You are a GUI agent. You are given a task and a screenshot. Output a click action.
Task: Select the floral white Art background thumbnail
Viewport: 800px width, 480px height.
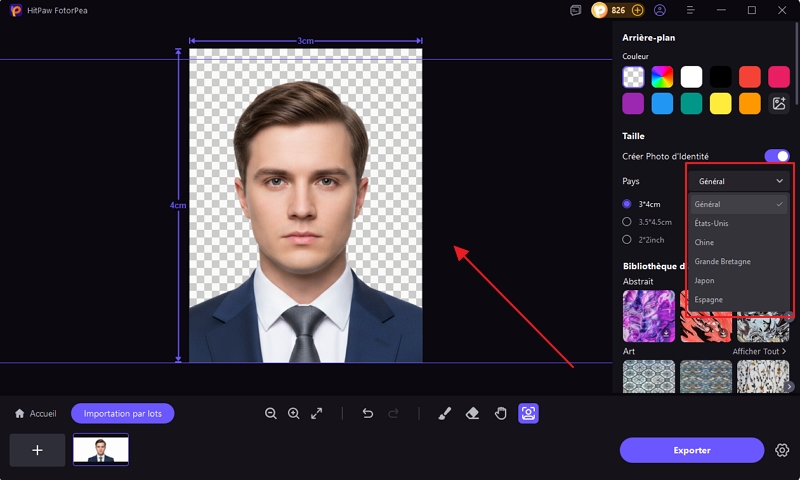pyautogui.click(x=763, y=376)
